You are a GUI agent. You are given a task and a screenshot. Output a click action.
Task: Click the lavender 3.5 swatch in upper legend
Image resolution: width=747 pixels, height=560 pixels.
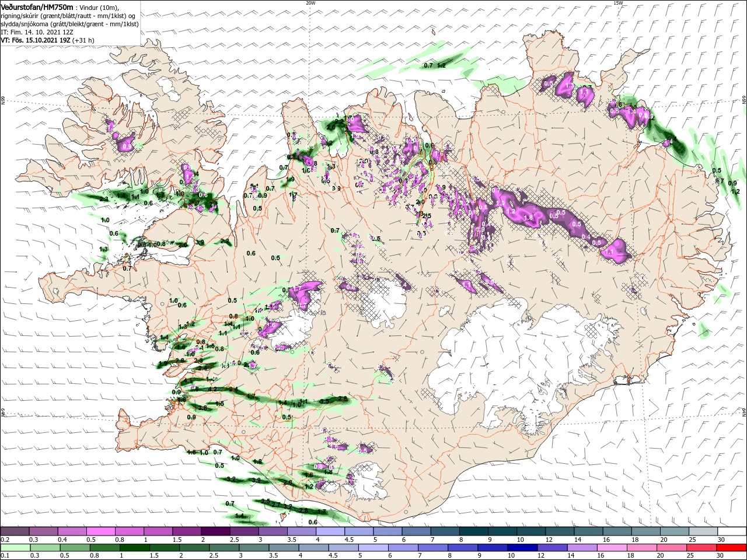pos(302,531)
